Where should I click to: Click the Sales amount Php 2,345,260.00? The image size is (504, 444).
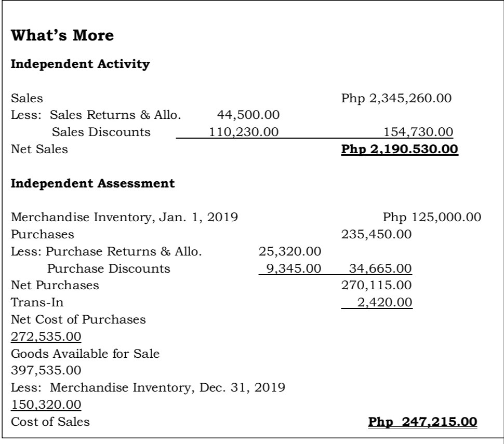click(x=396, y=98)
